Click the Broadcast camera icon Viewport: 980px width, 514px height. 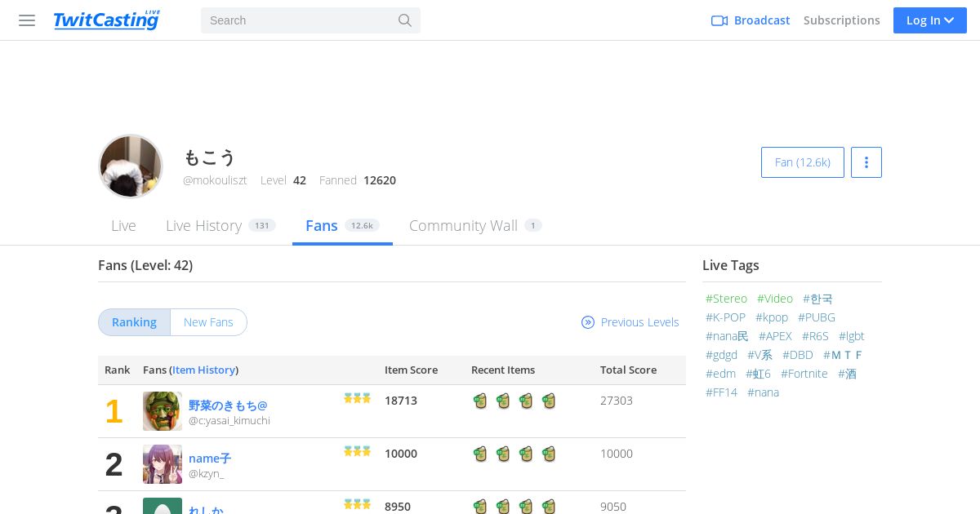(719, 20)
